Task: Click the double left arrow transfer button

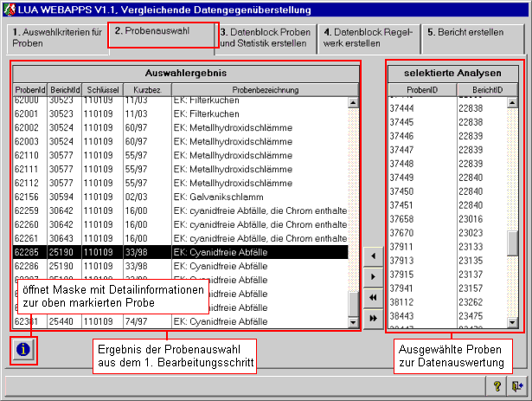Action: click(x=372, y=297)
